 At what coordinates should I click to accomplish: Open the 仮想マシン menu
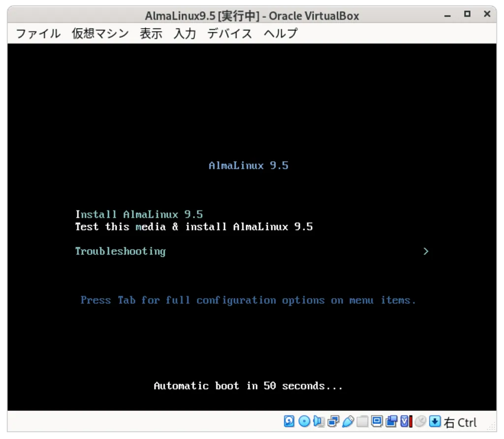click(100, 34)
